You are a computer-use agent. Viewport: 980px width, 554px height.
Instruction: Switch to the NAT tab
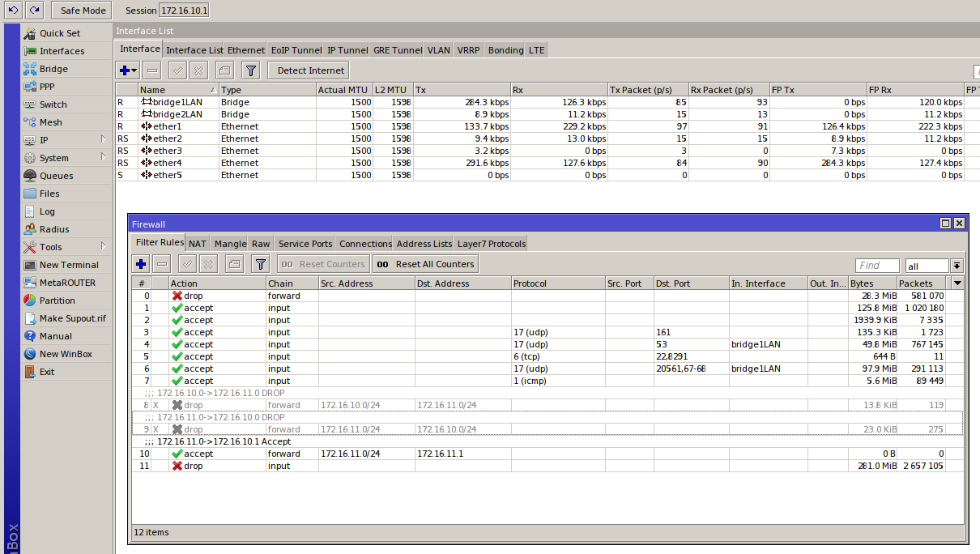click(x=198, y=244)
